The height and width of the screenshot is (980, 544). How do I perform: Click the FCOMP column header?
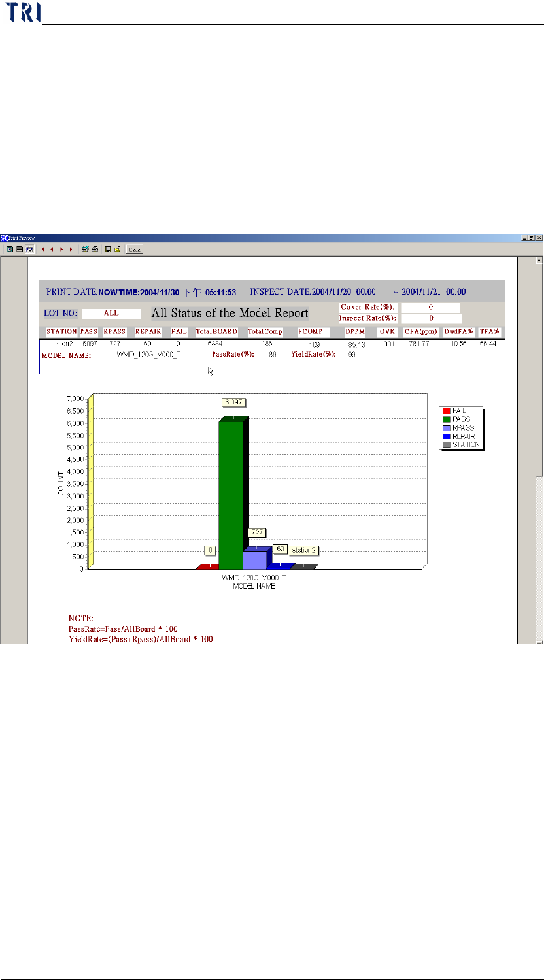pyautogui.click(x=314, y=332)
